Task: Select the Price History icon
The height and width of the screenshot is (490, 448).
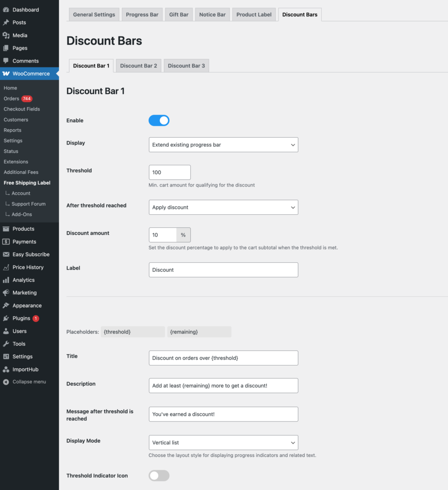Action: click(x=7, y=267)
